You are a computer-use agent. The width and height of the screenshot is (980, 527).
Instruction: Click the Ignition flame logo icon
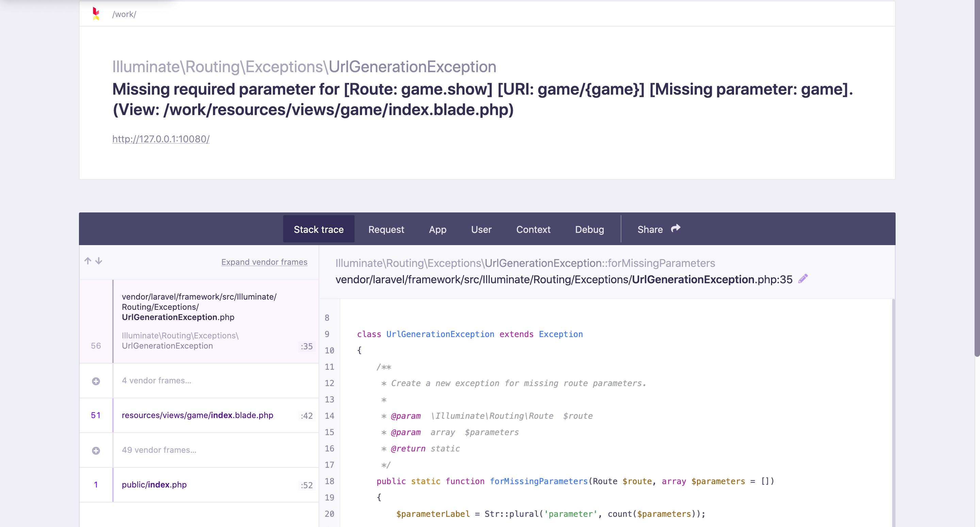click(x=96, y=14)
